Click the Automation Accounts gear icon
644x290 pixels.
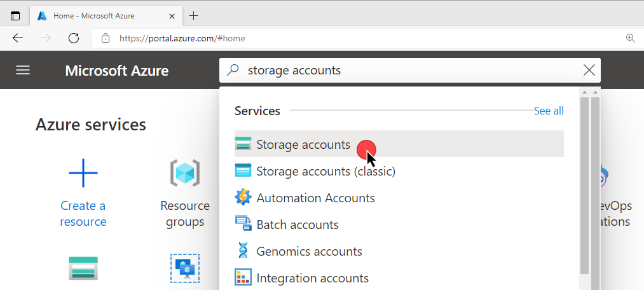click(243, 198)
